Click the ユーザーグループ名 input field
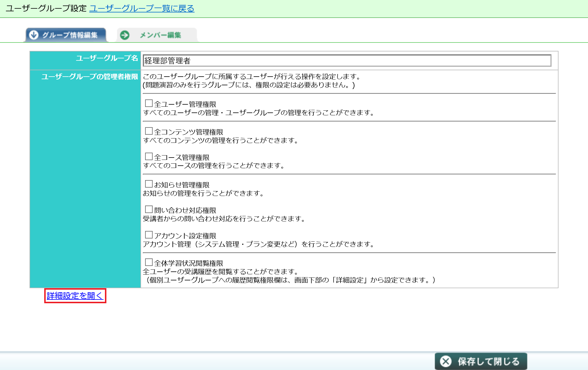The height and width of the screenshot is (370, 588). (x=347, y=61)
